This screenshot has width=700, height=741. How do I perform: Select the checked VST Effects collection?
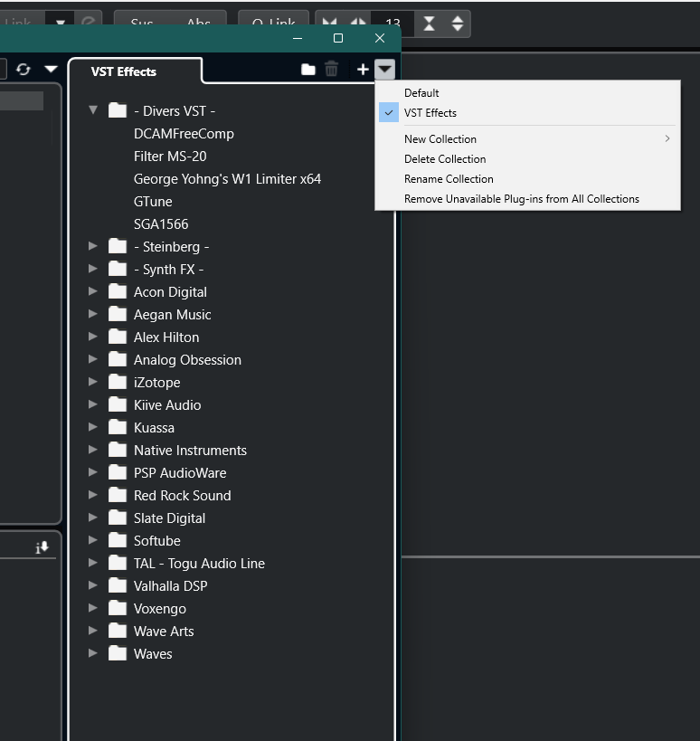(x=430, y=113)
